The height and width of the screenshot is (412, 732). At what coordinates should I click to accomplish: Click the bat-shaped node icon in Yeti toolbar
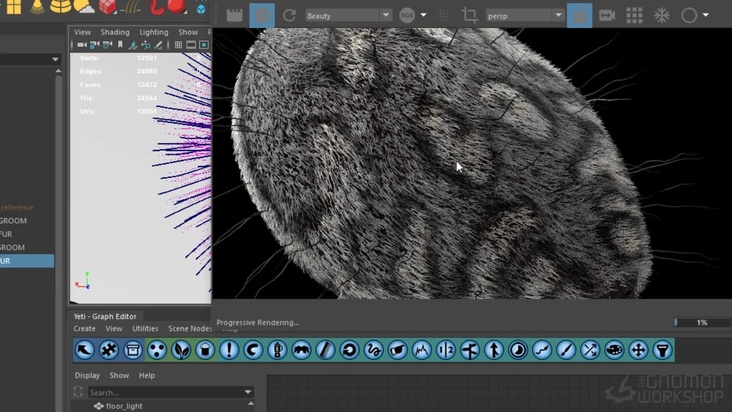click(301, 350)
